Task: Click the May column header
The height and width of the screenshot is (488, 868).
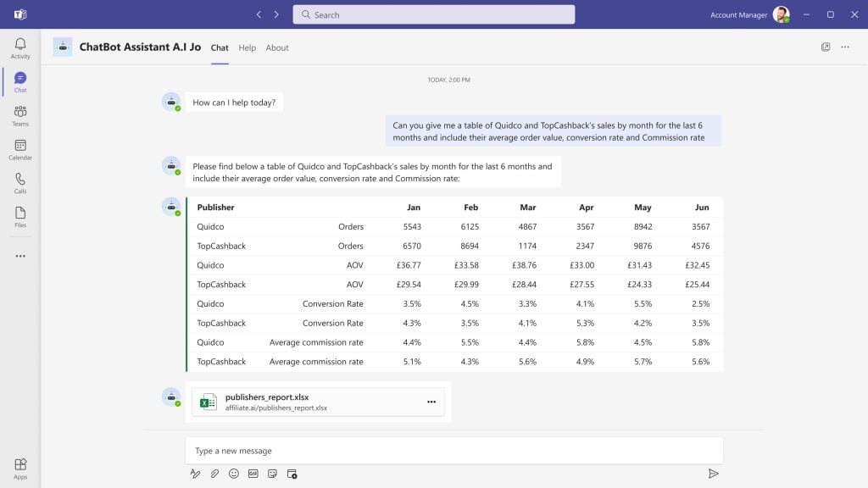Action: 643,207
